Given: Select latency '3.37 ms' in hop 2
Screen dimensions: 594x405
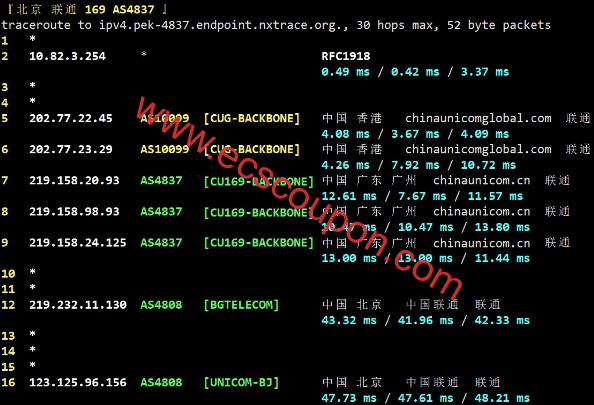Looking at the screenshot, I should point(485,72).
